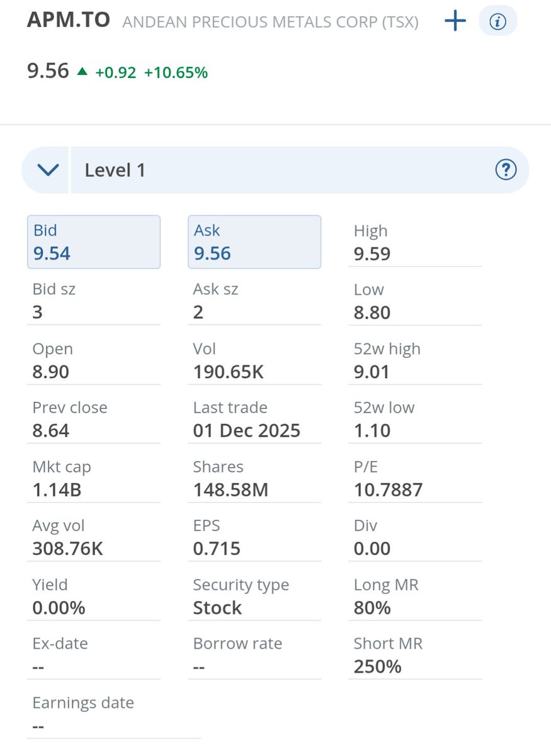Collapse the Level 1 section chevron
The width and height of the screenshot is (551, 756).
click(x=48, y=170)
